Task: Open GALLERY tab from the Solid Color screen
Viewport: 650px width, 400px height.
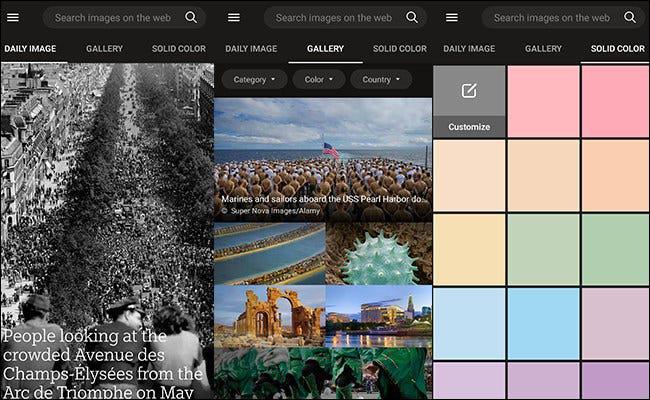Action: pyautogui.click(x=543, y=48)
